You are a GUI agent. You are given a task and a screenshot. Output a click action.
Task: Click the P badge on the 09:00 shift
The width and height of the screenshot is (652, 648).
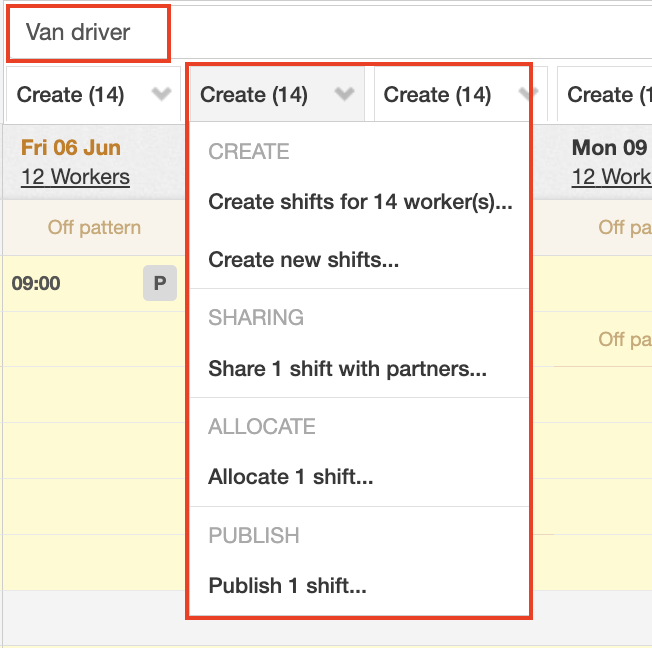159,284
